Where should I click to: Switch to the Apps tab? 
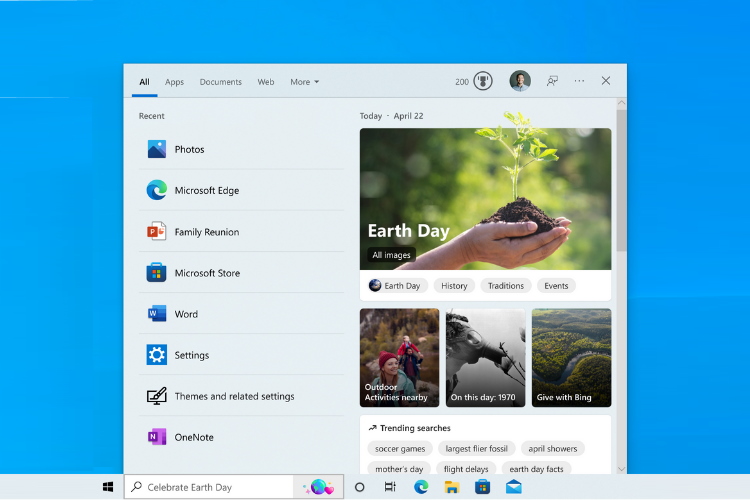[x=175, y=82]
